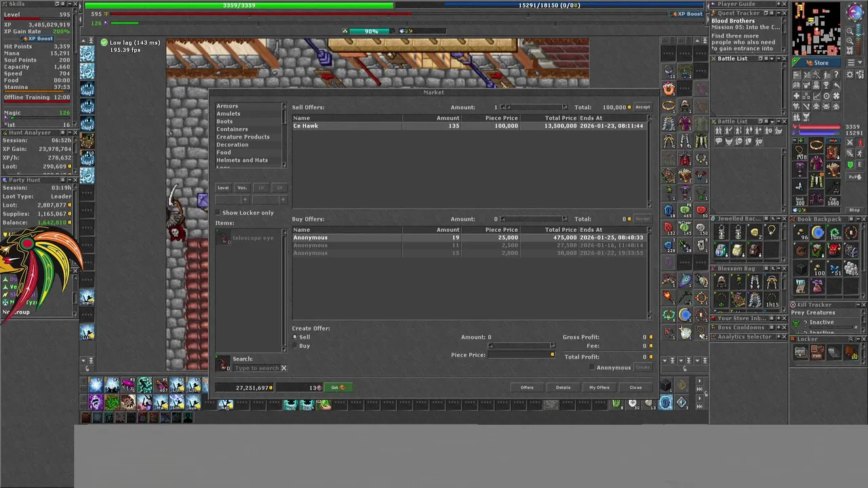Click the necklace with 108 charges in equipment

click(x=801, y=151)
